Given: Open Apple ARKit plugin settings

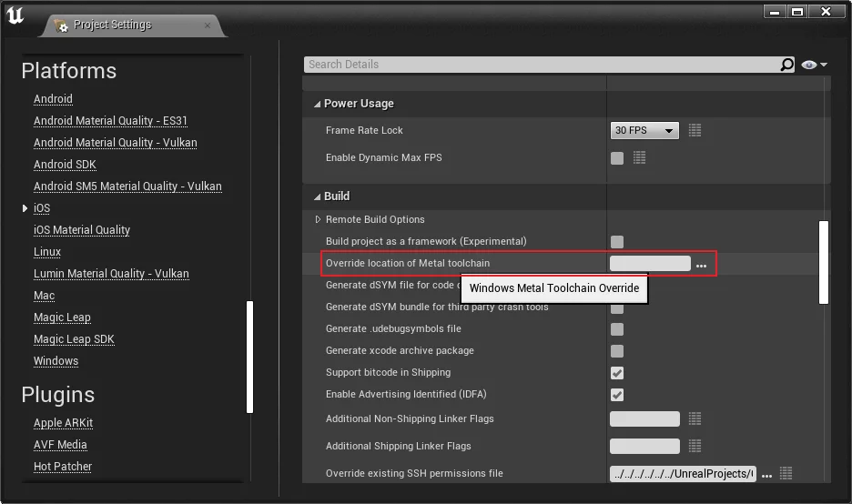Looking at the screenshot, I should click(63, 422).
